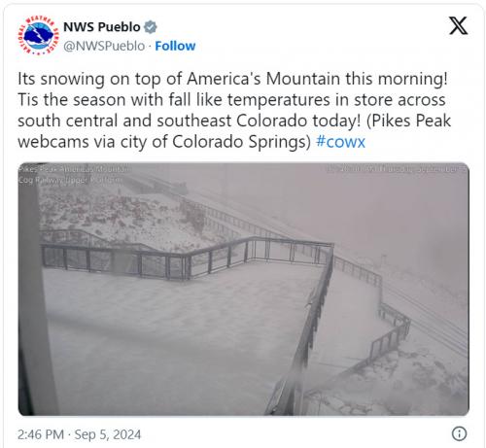Click the Sep 5, 2024 date
Viewport: 486px width, 448px height.
pos(108,434)
